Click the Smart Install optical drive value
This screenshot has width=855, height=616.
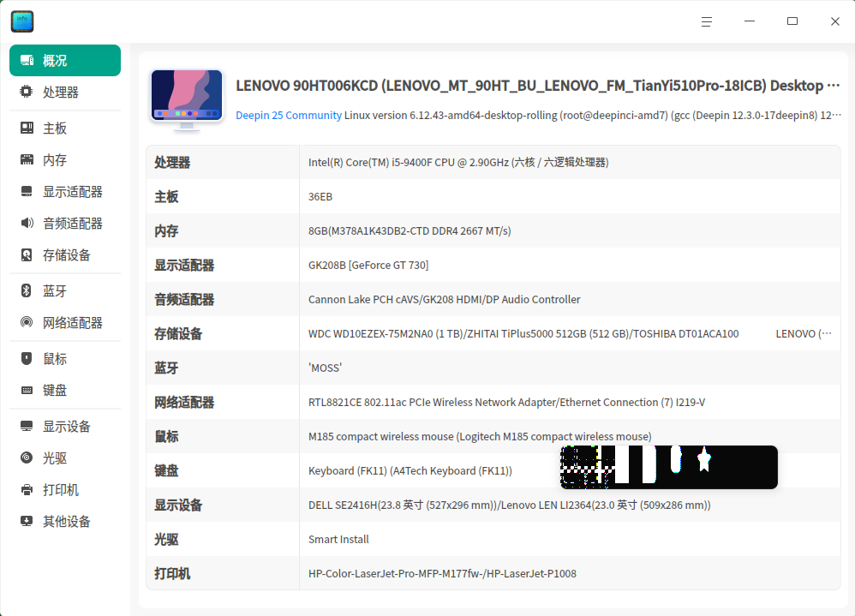[x=338, y=540]
